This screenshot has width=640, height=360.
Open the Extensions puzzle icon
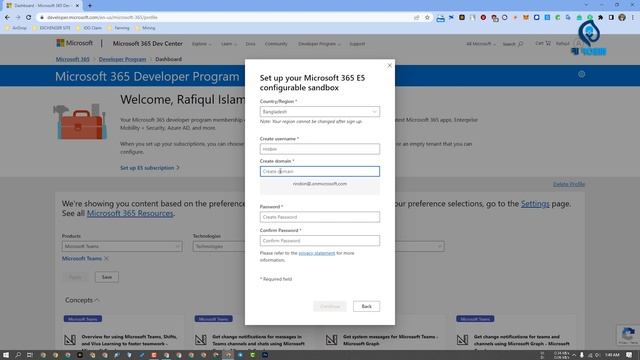600,18
